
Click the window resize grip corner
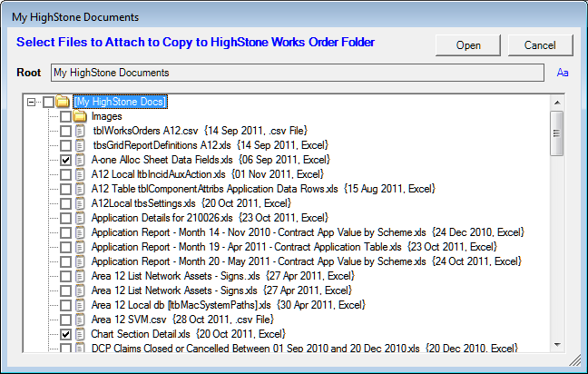[x=575, y=360]
